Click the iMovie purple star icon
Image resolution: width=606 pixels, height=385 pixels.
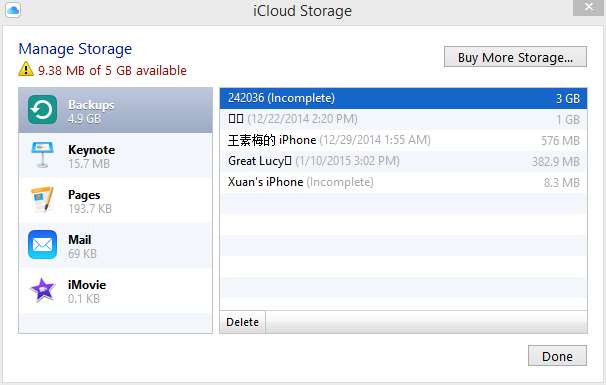click(42, 290)
